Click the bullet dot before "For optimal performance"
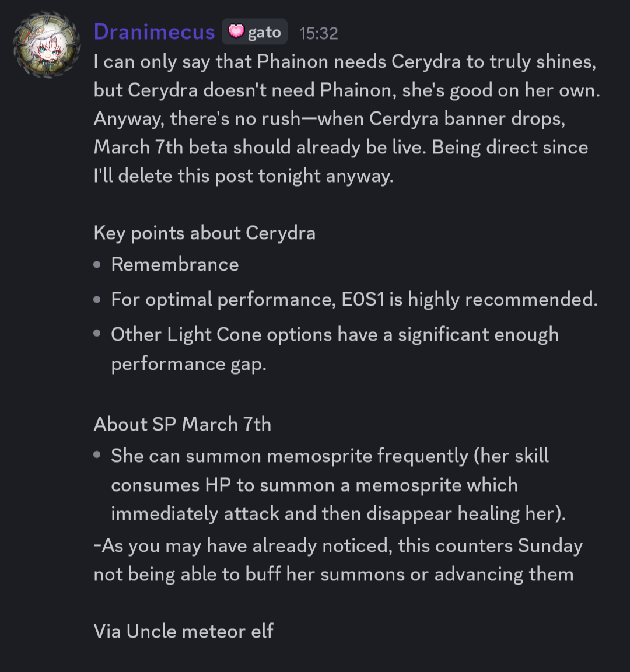Viewport: 630px width, 672px height. 97,300
